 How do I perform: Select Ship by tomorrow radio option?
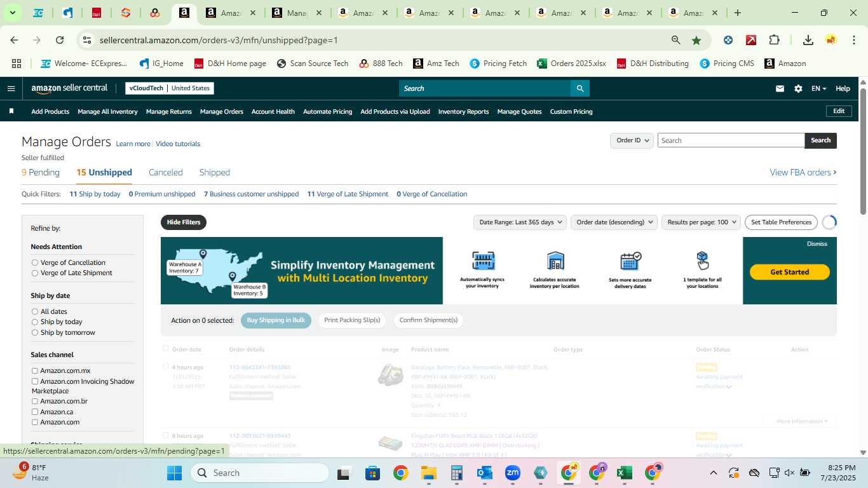coord(35,332)
